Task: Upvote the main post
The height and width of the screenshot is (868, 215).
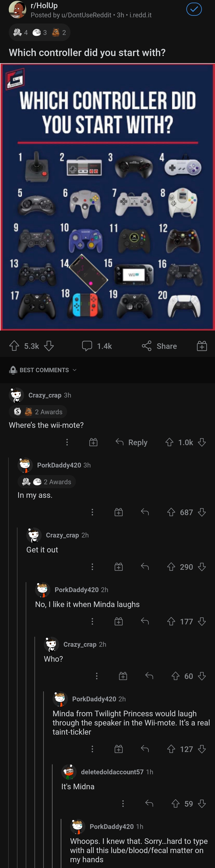Action: 14,346
